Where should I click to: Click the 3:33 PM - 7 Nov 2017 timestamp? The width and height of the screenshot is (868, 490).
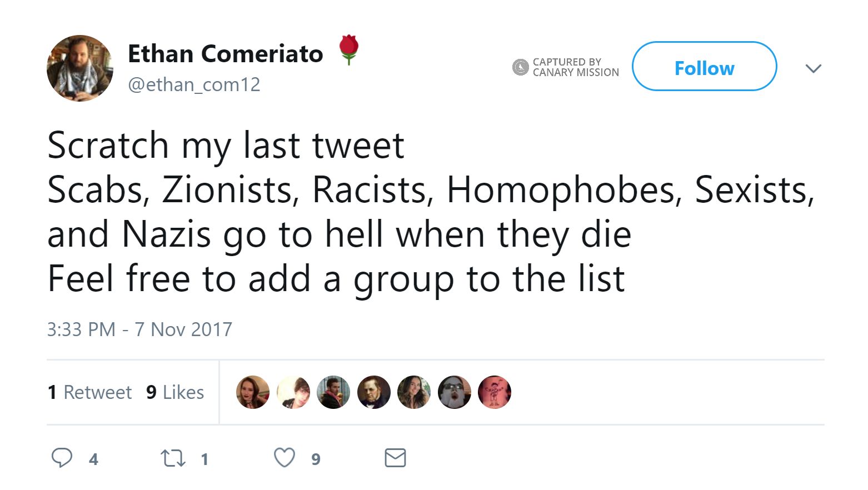click(139, 329)
